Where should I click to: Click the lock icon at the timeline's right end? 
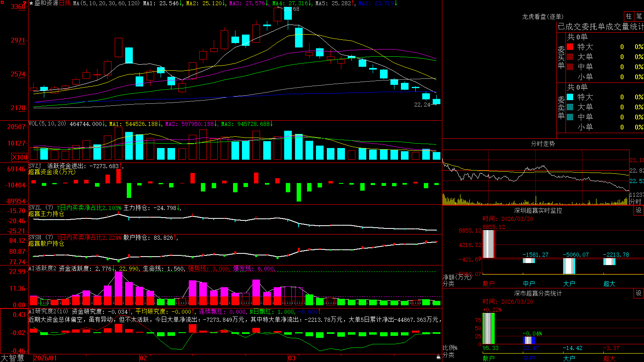438,357
